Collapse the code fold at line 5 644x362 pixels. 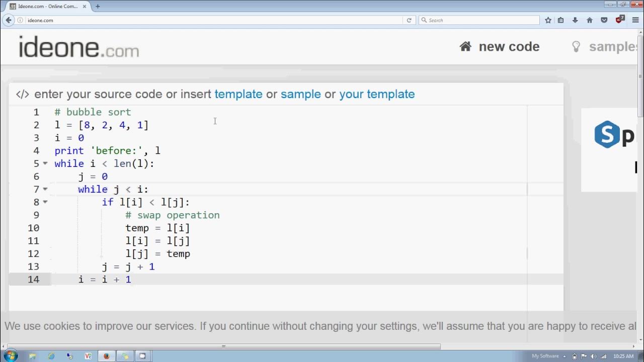tap(45, 163)
